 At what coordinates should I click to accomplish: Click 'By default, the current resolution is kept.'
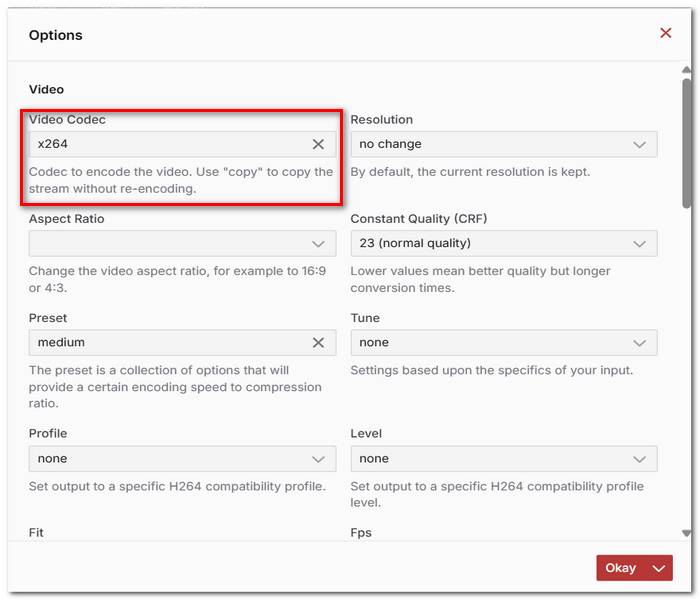click(470, 172)
